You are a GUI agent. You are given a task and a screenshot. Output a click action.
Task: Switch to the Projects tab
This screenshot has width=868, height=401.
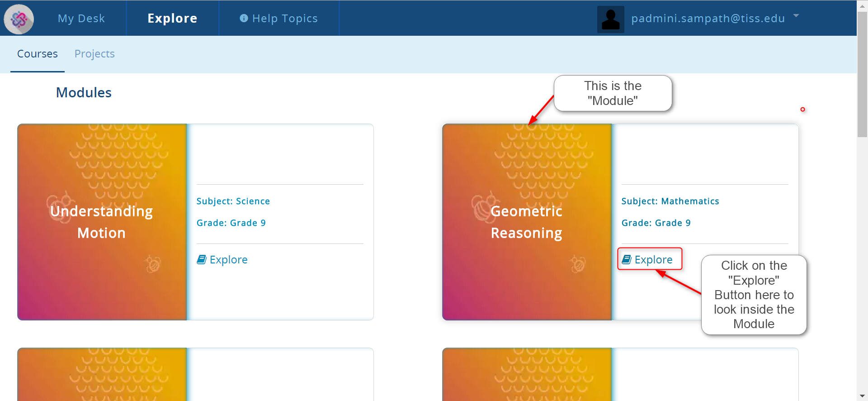pyautogui.click(x=94, y=54)
